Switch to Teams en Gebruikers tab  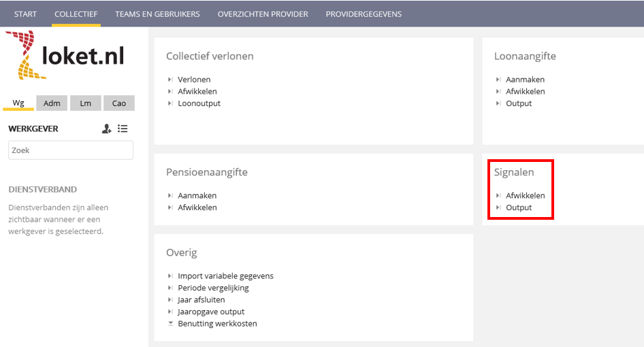(157, 14)
